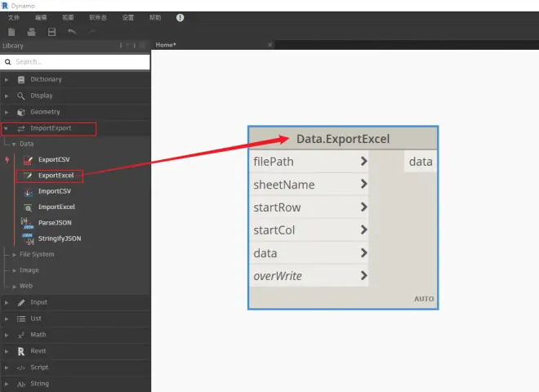Expand the Math category arrow
The width and height of the screenshot is (539, 392).
point(7,335)
